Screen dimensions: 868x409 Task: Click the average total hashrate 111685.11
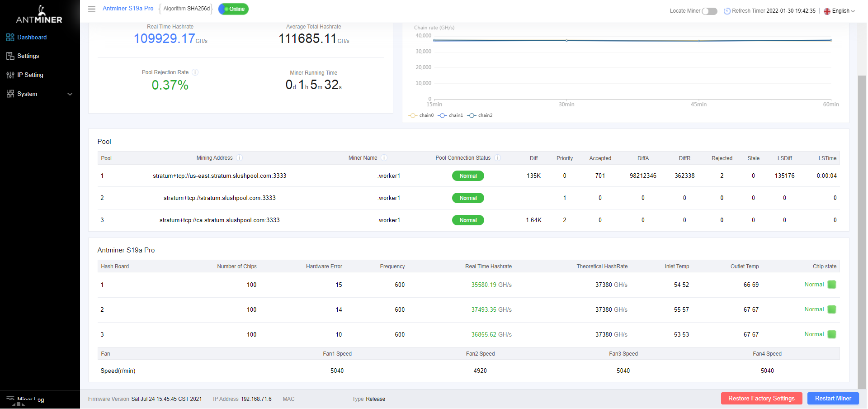tap(307, 38)
